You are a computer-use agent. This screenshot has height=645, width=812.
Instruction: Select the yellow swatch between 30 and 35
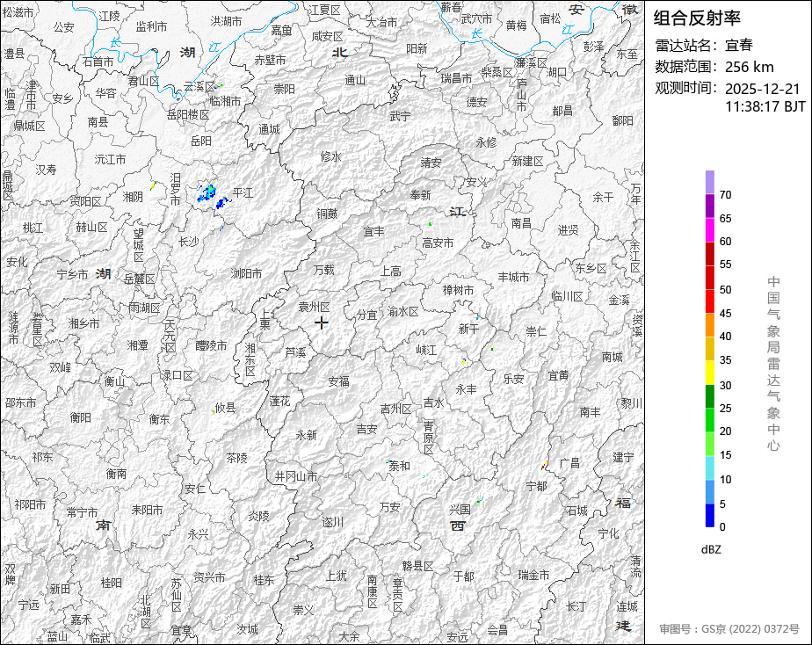click(x=709, y=373)
